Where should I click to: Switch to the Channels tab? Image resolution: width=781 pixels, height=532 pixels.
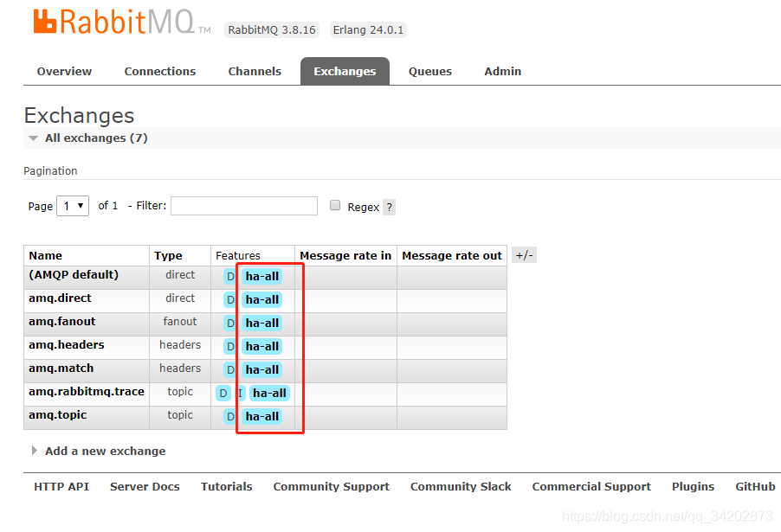point(255,71)
